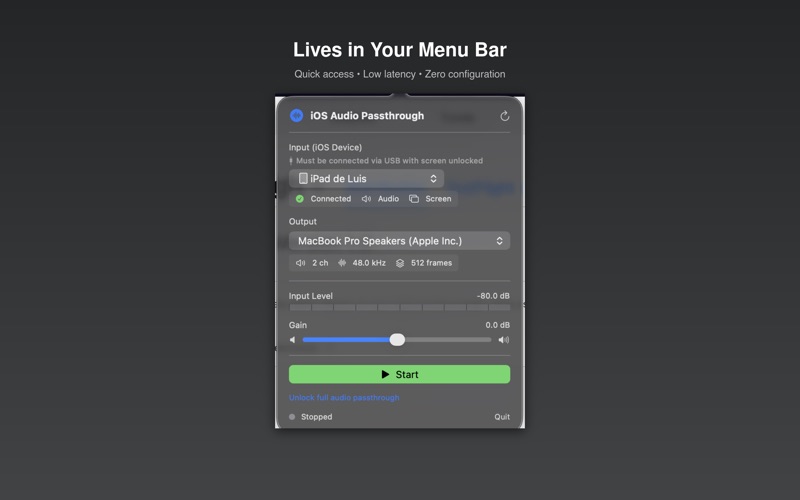Click the Stopped status text
800x500 pixels.
[316, 417]
